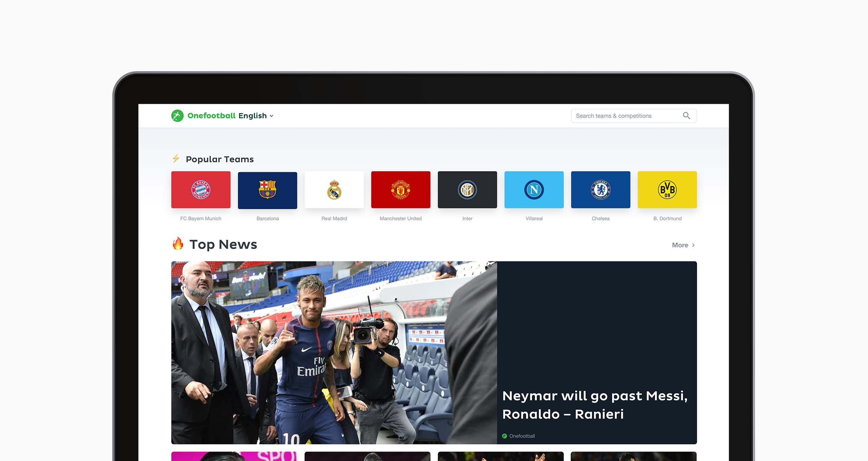Click the lightning bolt Popular Teams icon
The height and width of the screenshot is (461, 868).
tap(176, 158)
